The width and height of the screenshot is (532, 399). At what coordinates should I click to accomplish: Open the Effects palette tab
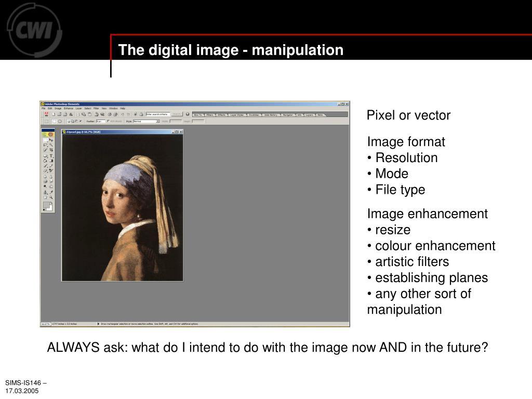221,115
